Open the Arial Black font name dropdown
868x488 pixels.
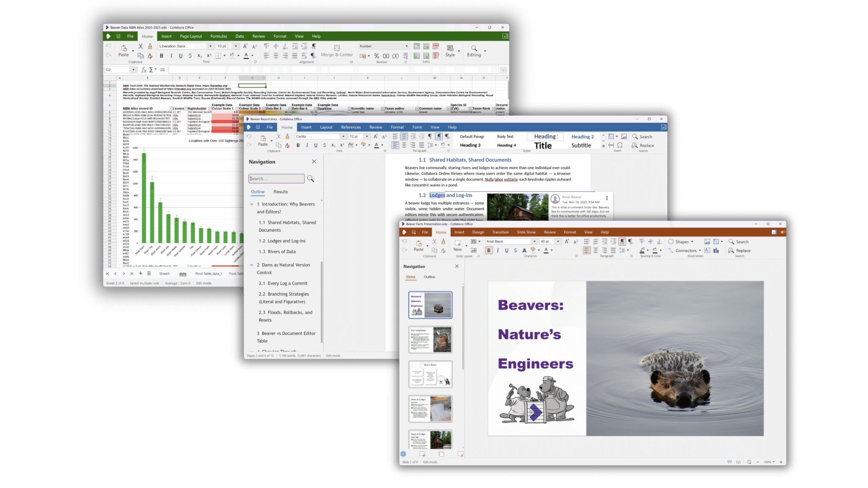click(534, 241)
